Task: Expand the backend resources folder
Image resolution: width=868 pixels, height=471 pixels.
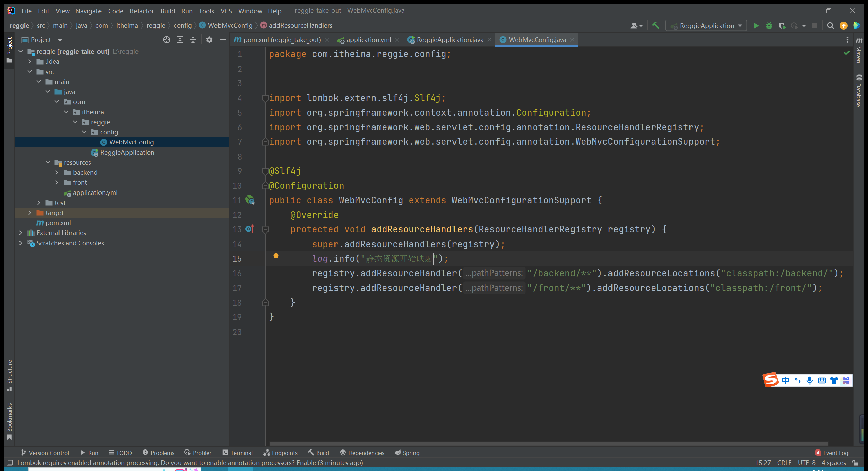Action: pos(57,172)
